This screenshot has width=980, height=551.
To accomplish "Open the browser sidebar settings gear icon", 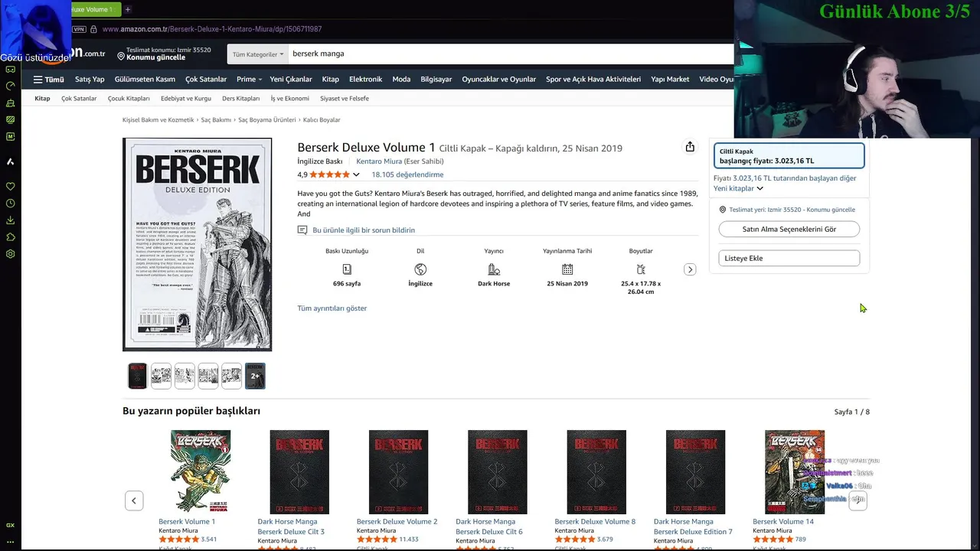I will [11, 254].
